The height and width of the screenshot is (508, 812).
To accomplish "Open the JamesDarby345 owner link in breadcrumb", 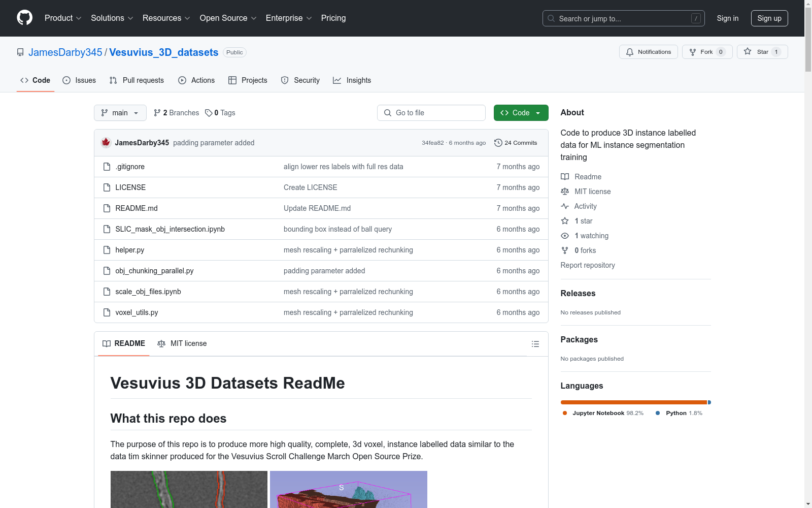I will [65, 52].
